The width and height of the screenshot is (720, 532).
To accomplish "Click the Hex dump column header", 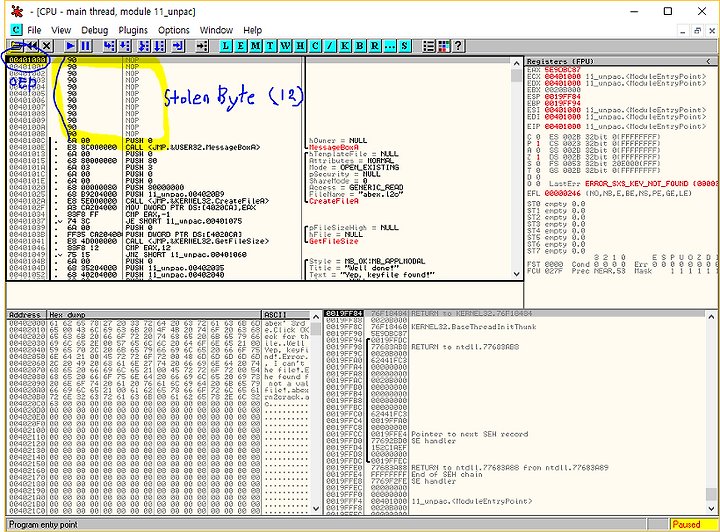I will click(x=155, y=315).
